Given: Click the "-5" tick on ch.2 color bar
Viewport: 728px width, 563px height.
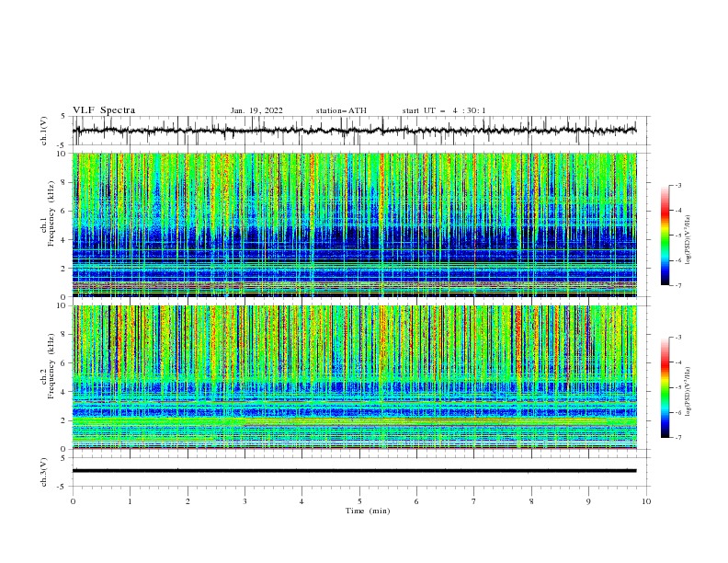Looking at the screenshot, I should pos(677,387).
